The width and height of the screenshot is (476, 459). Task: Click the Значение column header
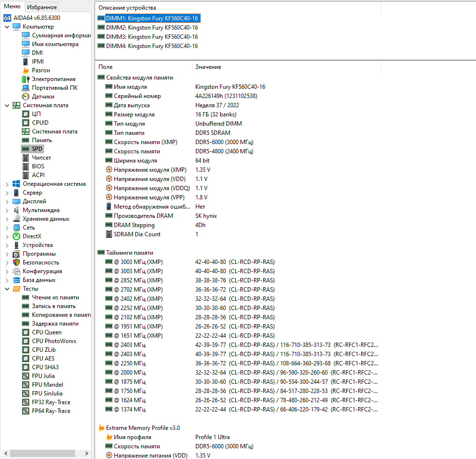(x=286, y=67)
